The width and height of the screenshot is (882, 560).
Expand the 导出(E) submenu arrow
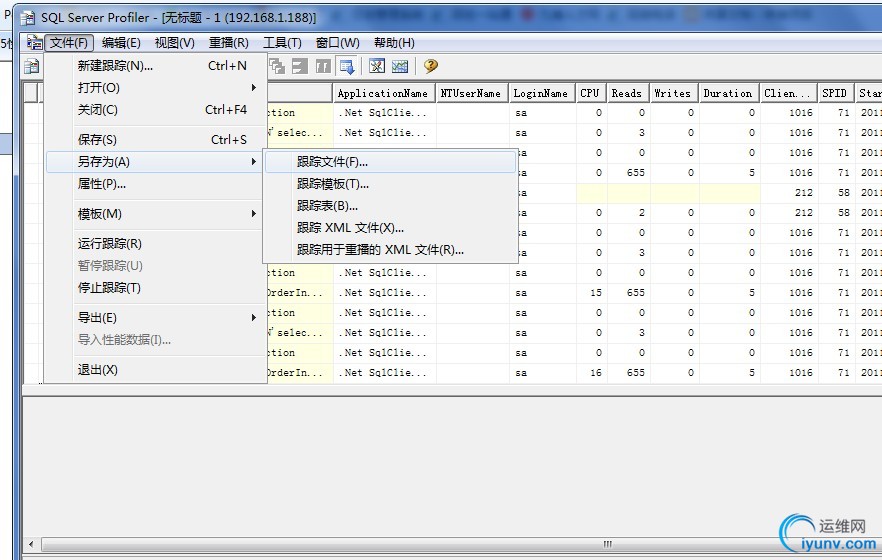254,318
